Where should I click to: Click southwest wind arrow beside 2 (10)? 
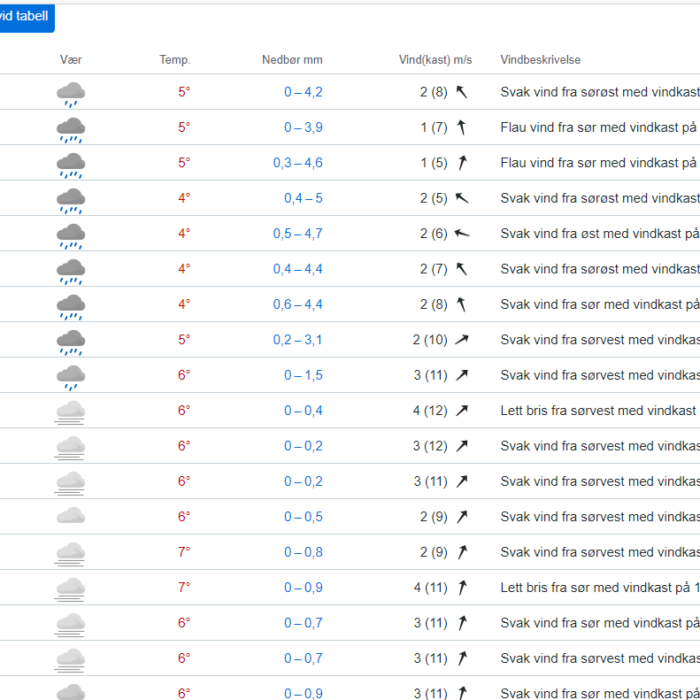(462, 339)
